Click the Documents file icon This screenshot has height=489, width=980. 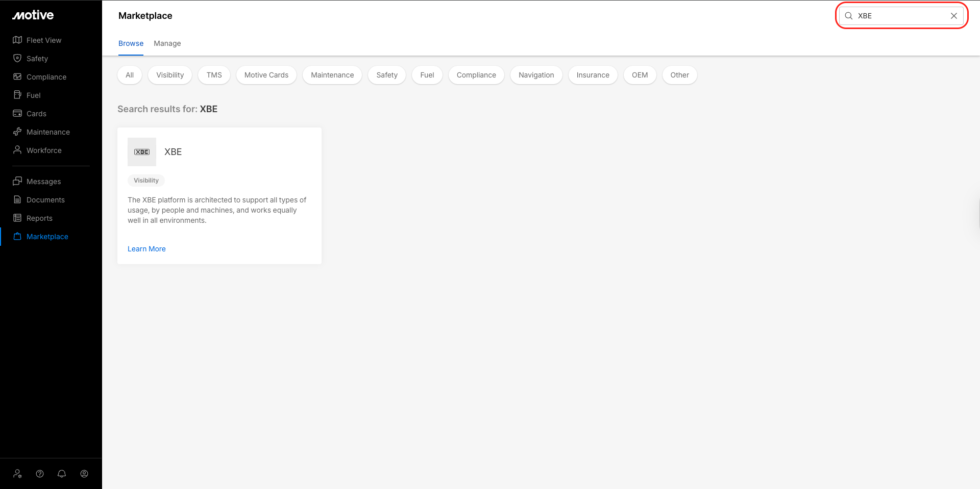[x=17, y=199]
